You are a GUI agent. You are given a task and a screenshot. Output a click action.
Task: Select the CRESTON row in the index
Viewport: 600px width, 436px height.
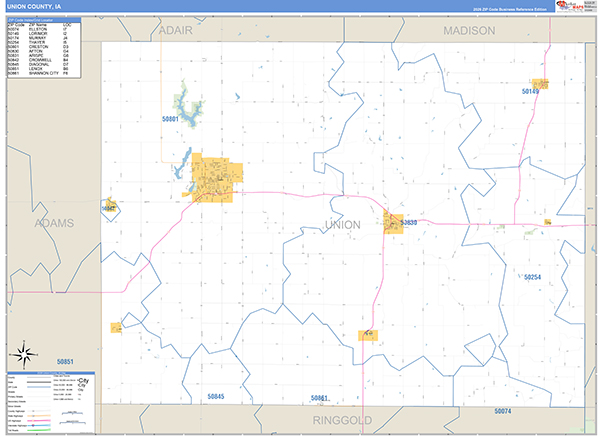tap(38, 47)
